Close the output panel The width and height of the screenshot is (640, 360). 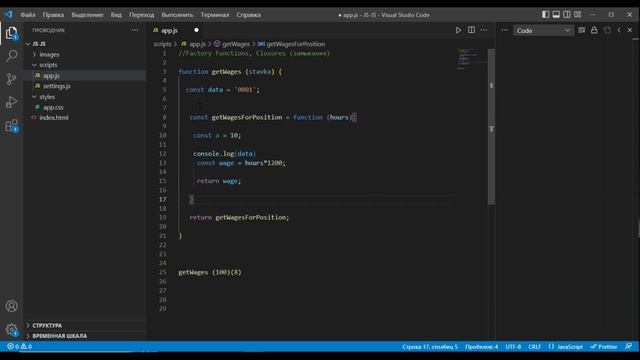click(x=630, y=30)
